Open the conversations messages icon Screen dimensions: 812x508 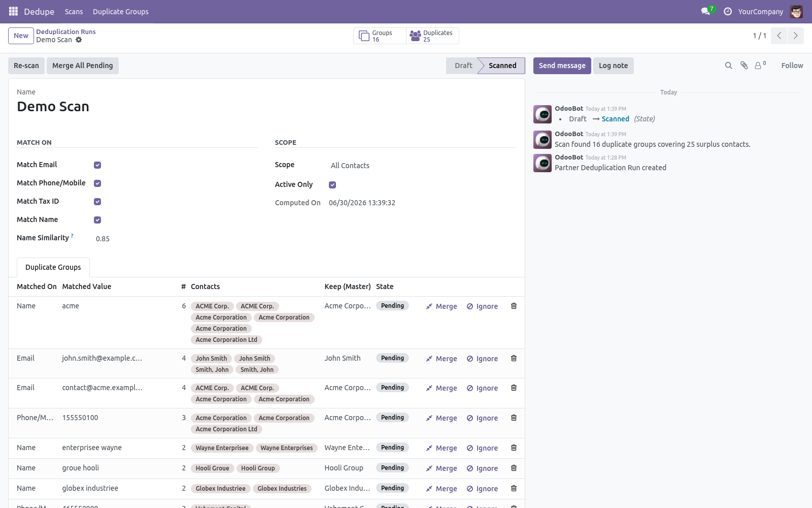pyautogui.click(x=705, y=11)
